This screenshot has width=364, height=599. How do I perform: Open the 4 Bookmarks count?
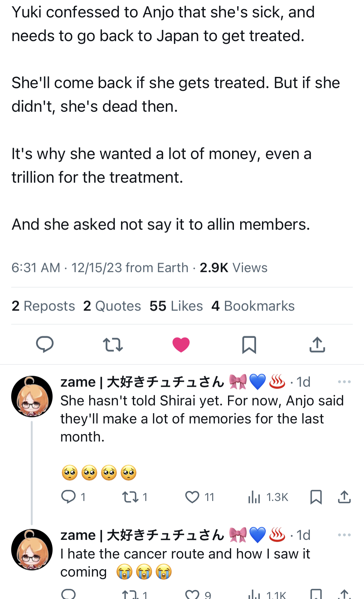253,306
